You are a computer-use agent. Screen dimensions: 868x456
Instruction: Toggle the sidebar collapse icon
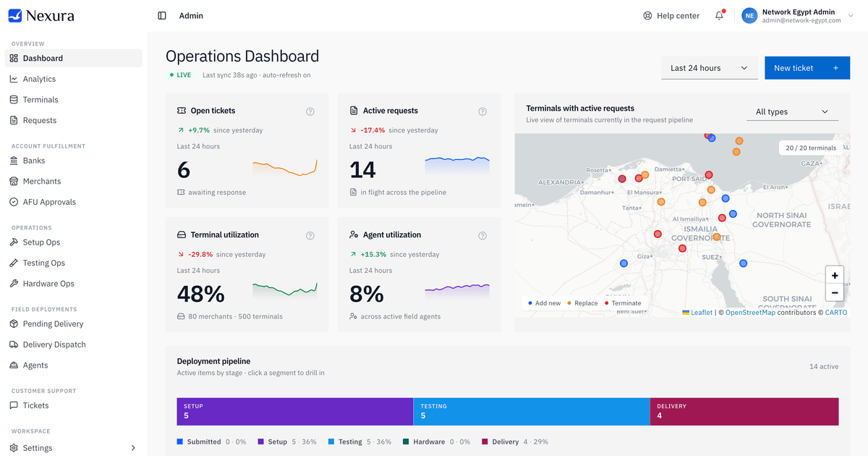tap(162, 15)
